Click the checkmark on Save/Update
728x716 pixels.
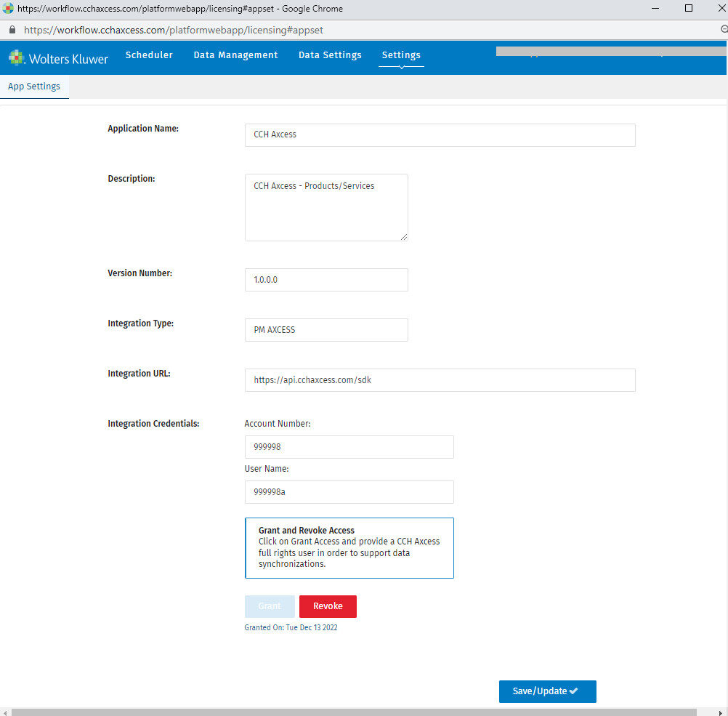point(574,691)
